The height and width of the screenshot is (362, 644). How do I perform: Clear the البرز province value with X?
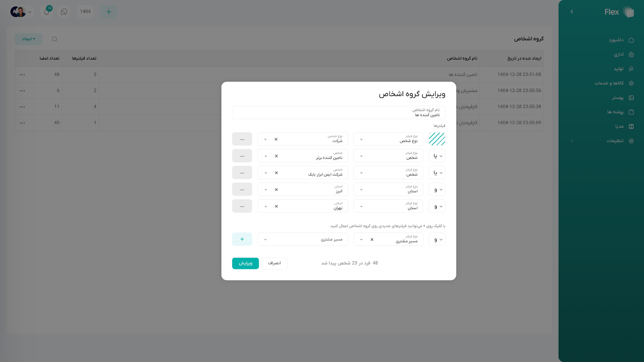276,189
